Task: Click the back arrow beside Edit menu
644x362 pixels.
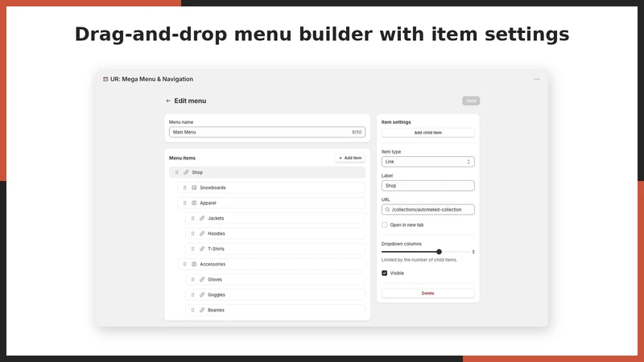Action: pos(168,101)
